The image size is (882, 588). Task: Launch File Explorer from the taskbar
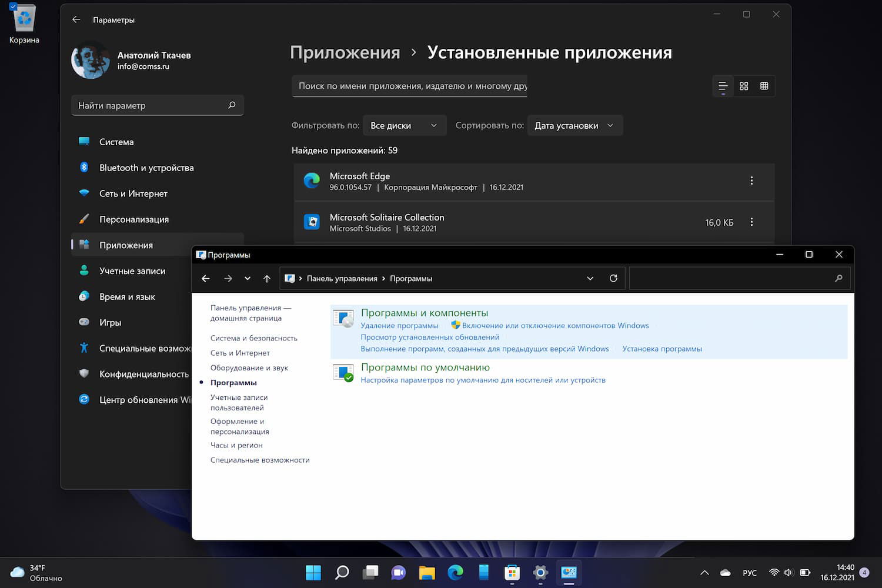pyautogui.click(x=427, y=572)
